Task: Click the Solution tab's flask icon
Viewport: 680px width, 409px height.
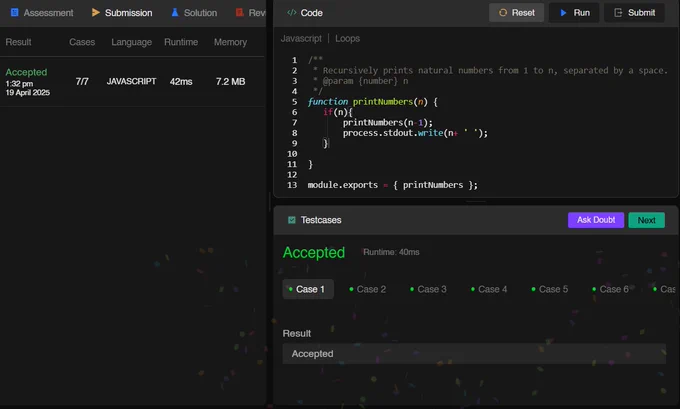Action: [x=175, y=13]
